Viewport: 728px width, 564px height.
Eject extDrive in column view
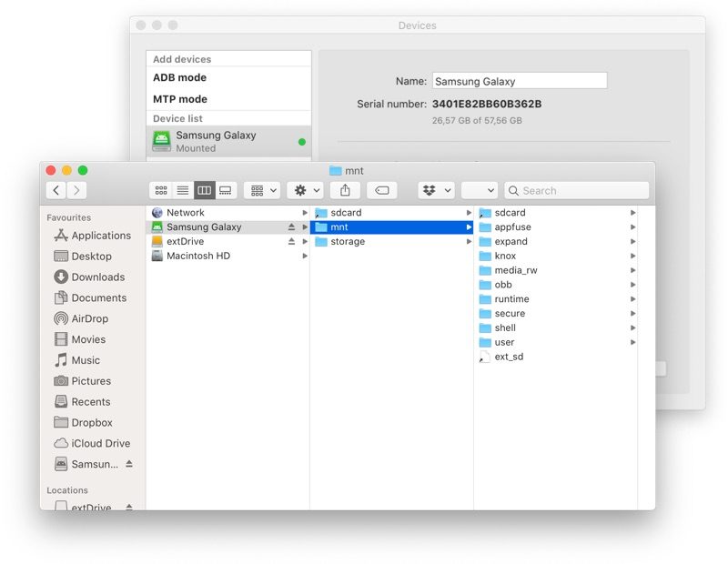click(291, 241)
